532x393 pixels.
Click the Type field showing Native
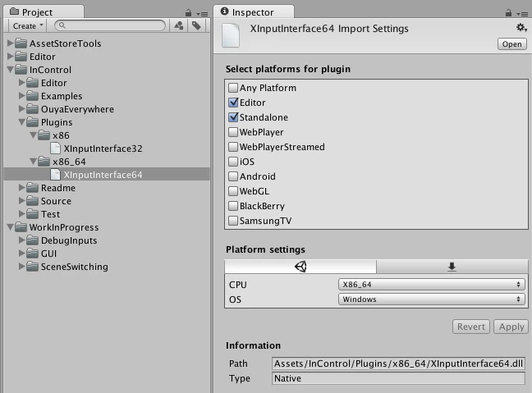[398, 378]
